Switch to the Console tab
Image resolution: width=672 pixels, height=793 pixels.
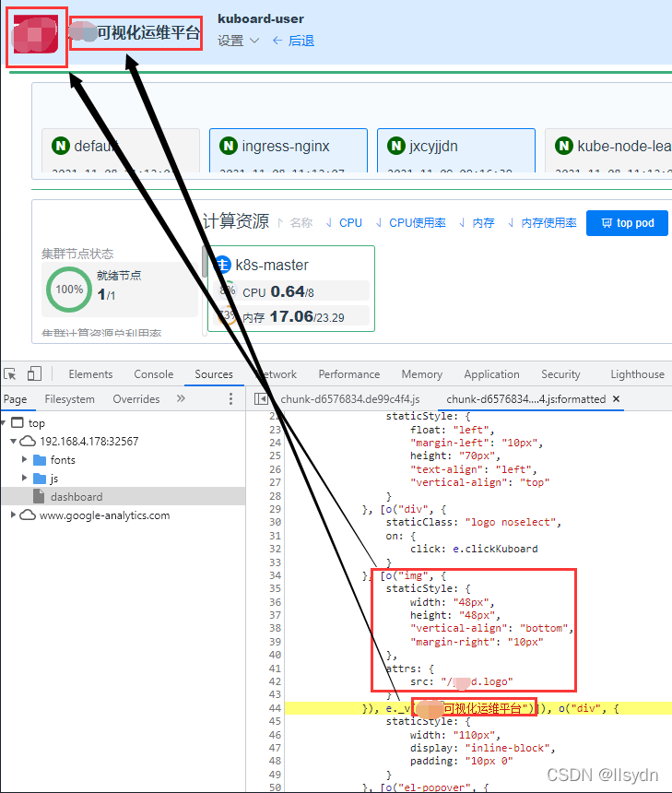(154, 374)
